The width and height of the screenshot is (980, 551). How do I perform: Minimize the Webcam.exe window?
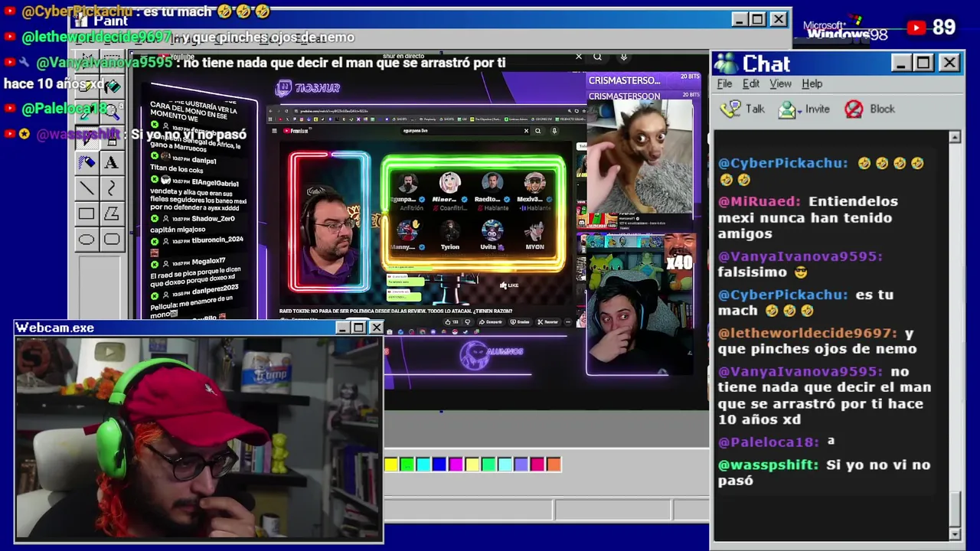pyautogui.click(x=342, y=328)
